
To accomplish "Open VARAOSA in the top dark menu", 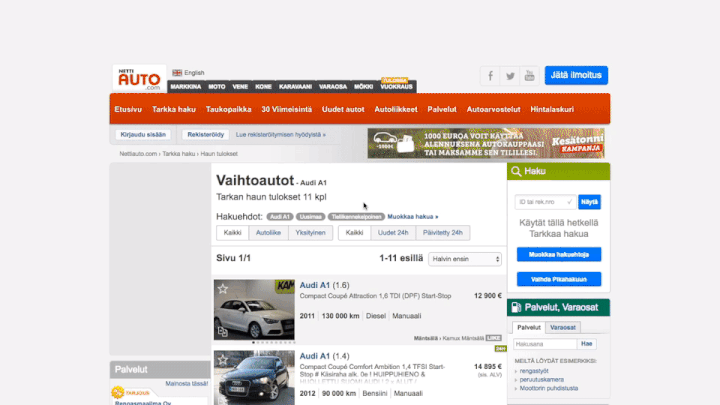I will pyautogui.click(x=333, y=86).
